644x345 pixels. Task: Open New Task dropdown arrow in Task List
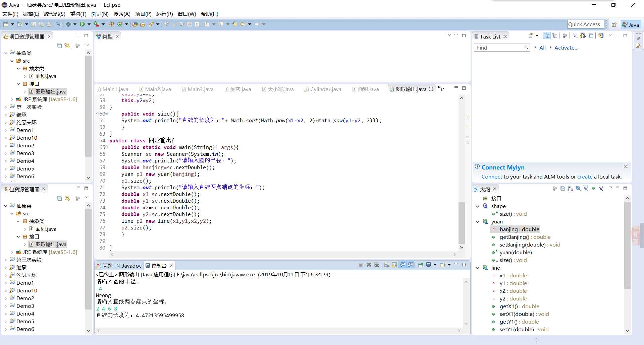pos(537,36)
